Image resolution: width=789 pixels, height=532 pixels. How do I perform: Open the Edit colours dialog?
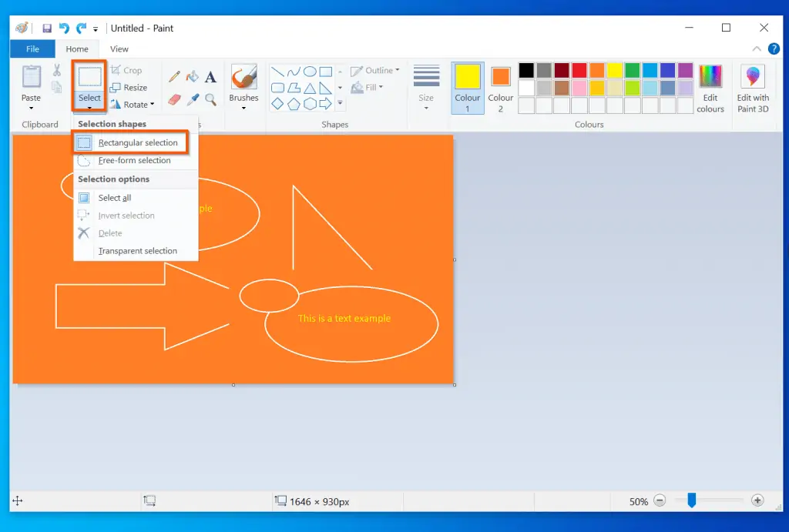coord(710,89)
